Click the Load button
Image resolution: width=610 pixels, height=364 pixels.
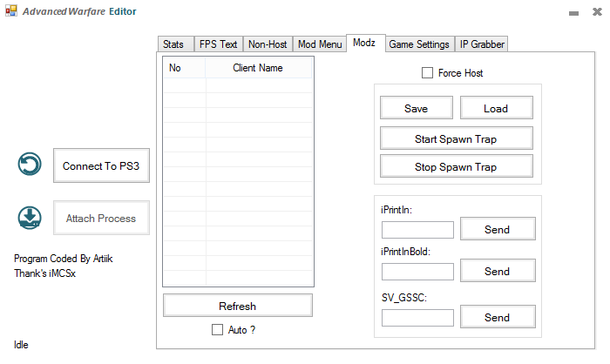[x=497, y=108]
